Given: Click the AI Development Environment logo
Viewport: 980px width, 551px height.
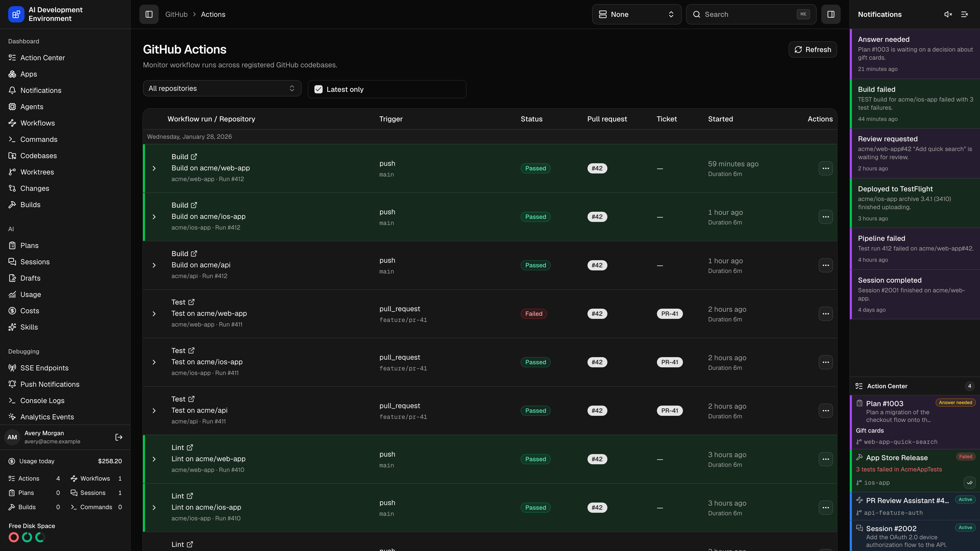Looking at the screenshot, I should pyautogui.click(x=16, y=15).
